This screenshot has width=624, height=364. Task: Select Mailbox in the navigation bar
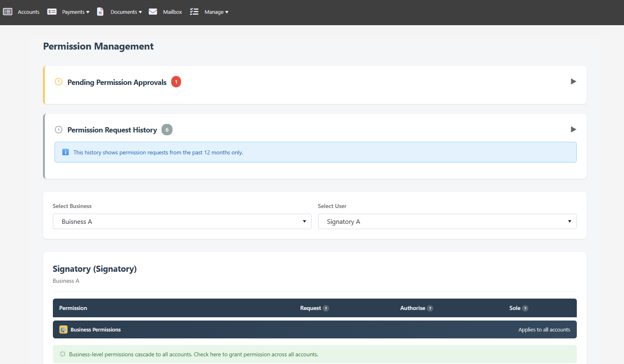(x=172, y=11)
